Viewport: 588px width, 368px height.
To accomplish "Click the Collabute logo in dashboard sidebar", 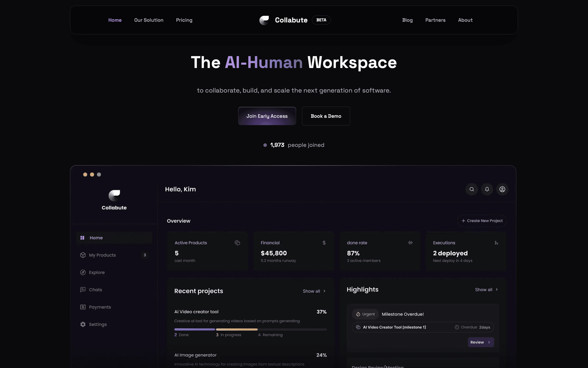I will click(x=114, y=196).
